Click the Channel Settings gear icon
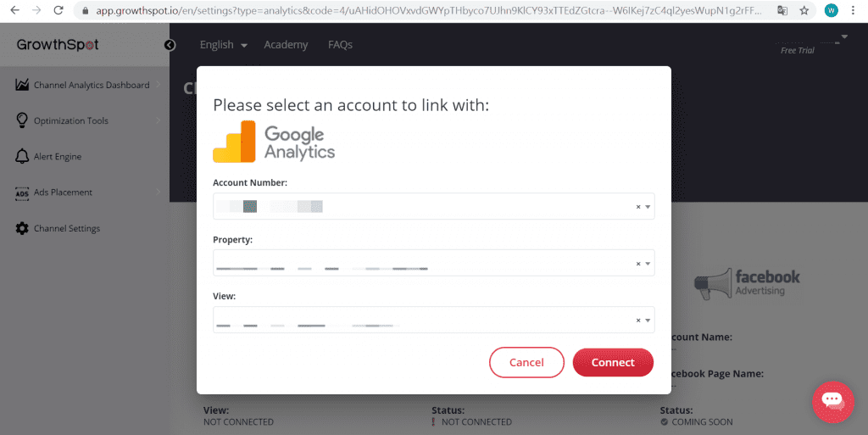The width and height of the screenshot is (868, 435). [x=22, y=228]
